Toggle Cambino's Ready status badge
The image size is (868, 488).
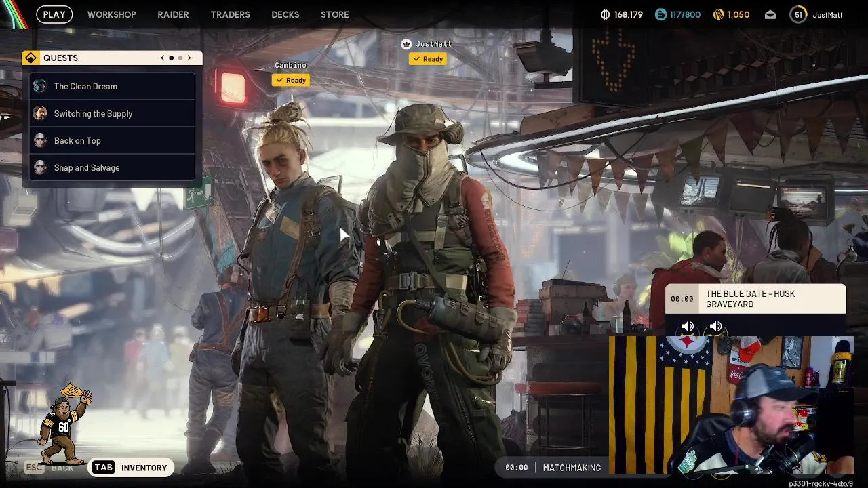291,80
